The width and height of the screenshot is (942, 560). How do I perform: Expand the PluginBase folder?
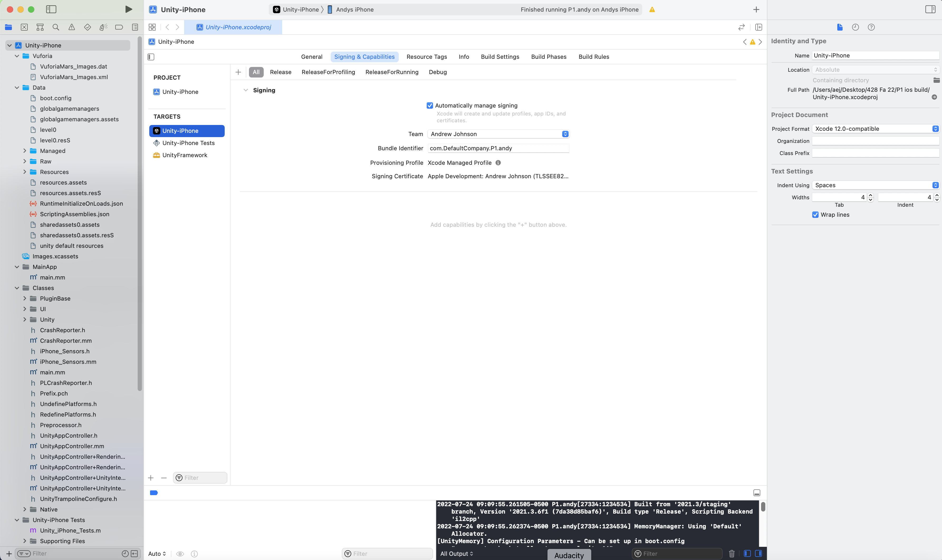point(25,298)
